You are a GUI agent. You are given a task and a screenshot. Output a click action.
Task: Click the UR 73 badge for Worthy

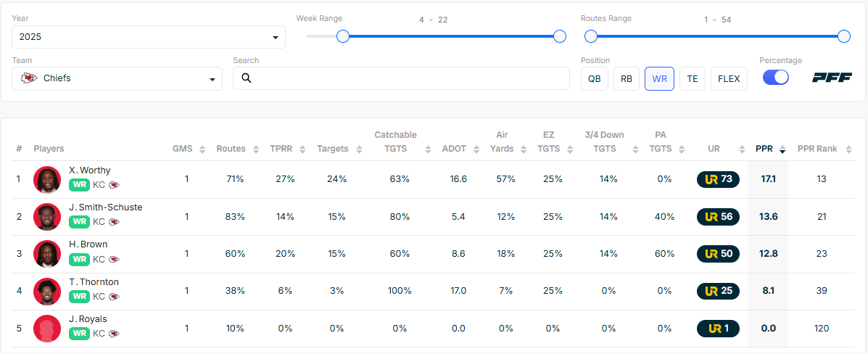tap(718, 179)
